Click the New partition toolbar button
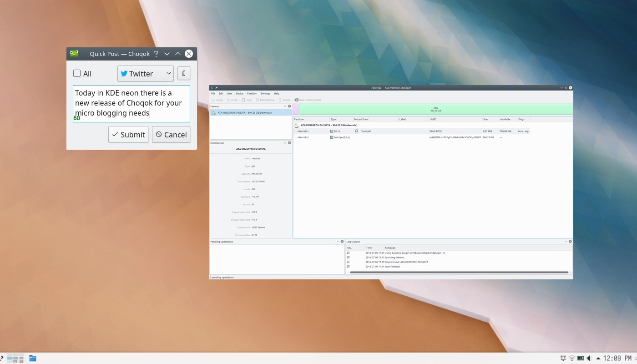637x364 pixels. tap(247, 100)
